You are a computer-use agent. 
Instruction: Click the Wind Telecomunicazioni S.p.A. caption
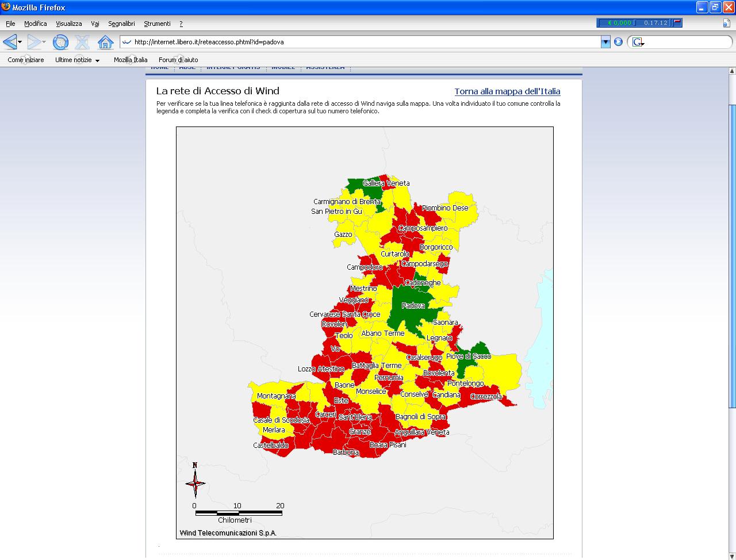(x=228, y=533)
